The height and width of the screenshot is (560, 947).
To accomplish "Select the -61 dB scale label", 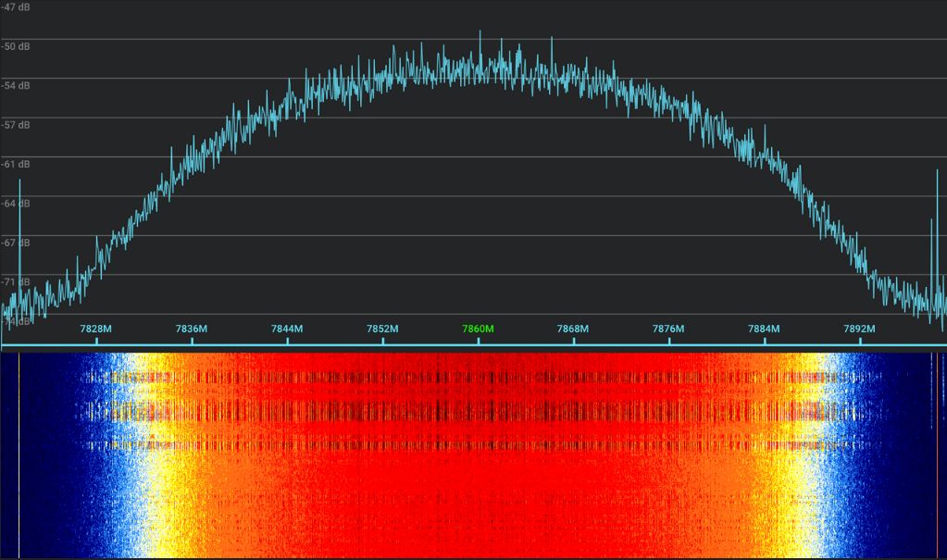I will (16, 164).
